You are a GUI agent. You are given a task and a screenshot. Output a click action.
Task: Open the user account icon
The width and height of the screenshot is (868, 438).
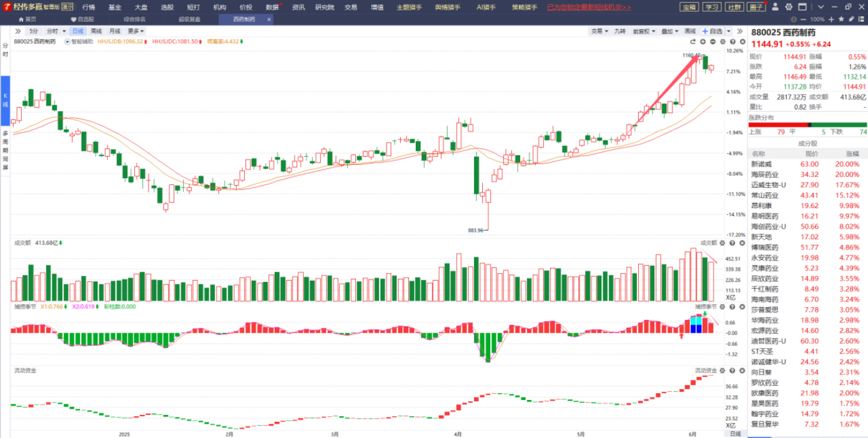point(776,7)
